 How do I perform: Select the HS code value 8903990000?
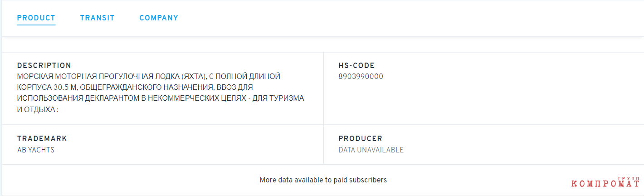(x=361, y=77)
